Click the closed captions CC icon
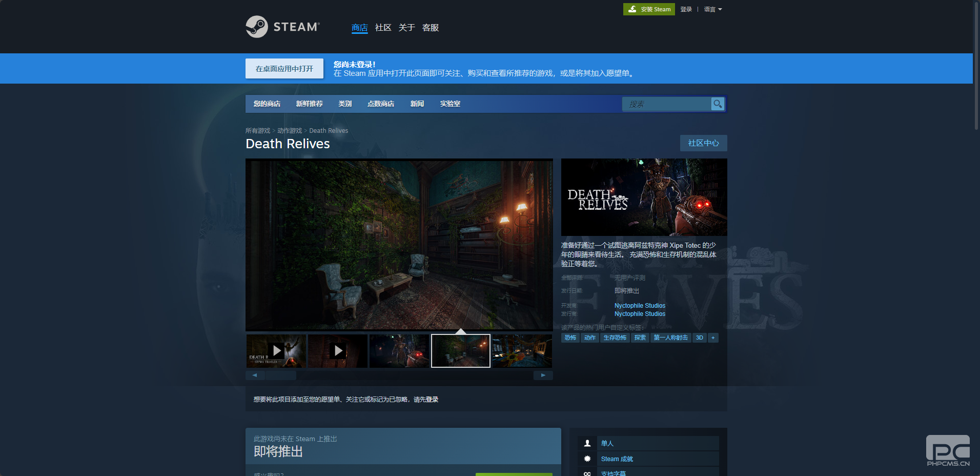 coord(587,473)
